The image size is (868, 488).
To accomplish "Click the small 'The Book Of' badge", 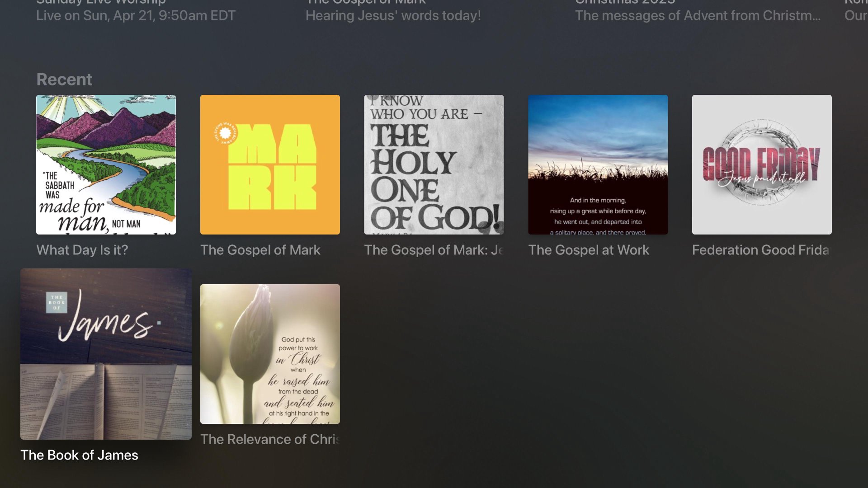I will pyautogui.click(x=57, y=302).
